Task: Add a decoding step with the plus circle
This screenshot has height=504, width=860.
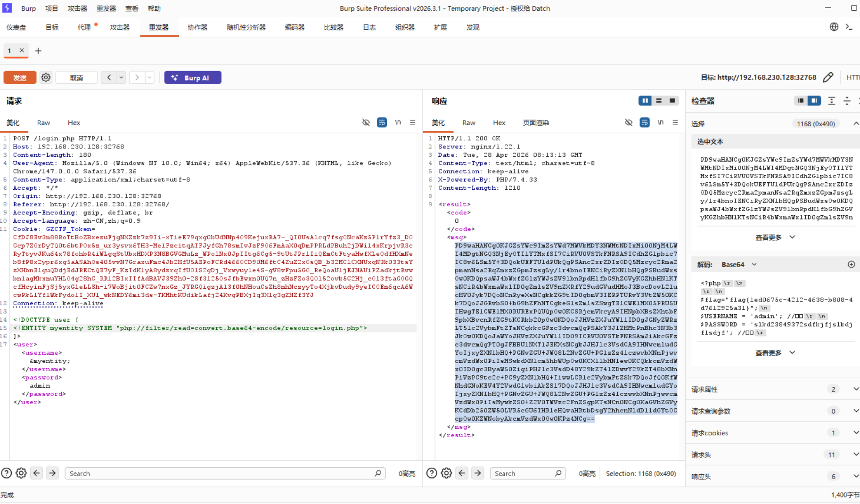Action: (x=851, y=264)
